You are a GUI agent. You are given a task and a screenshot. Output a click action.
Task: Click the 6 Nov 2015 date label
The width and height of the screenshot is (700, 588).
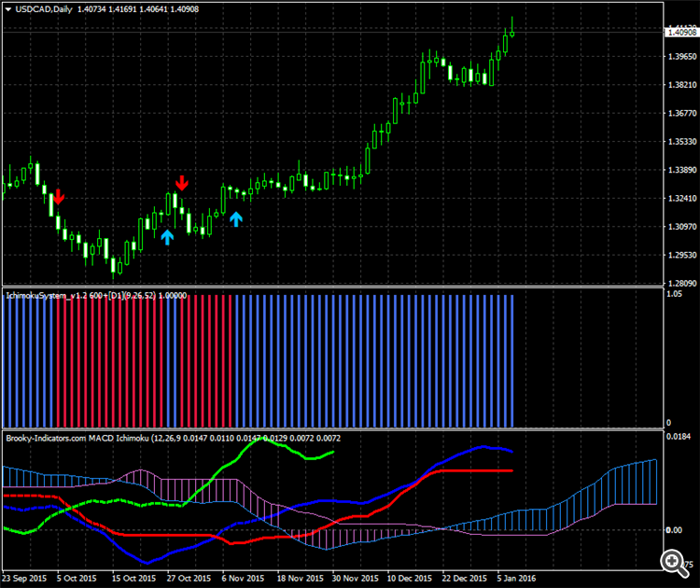pyautogui.click(x=243, y=578)
